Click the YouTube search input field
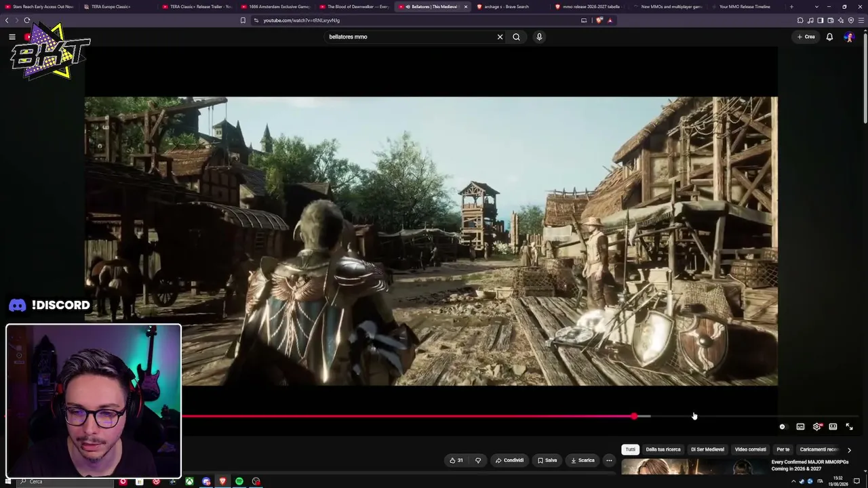 (410, 37)
